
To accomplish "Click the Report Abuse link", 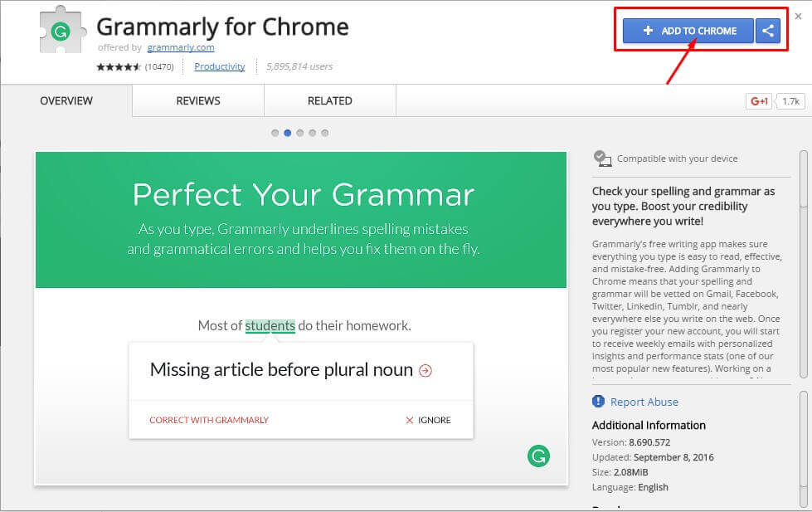I will [x=644, y=402].
